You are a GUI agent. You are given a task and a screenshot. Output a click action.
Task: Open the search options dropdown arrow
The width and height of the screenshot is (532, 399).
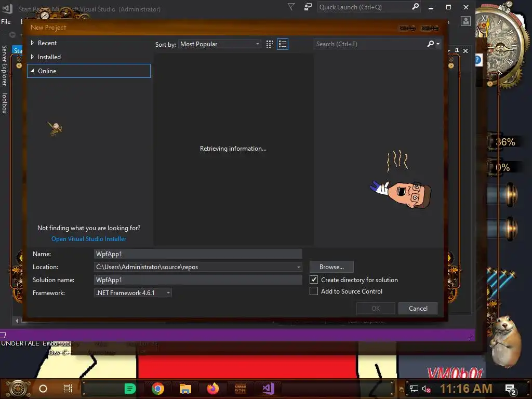pos(438,44)
